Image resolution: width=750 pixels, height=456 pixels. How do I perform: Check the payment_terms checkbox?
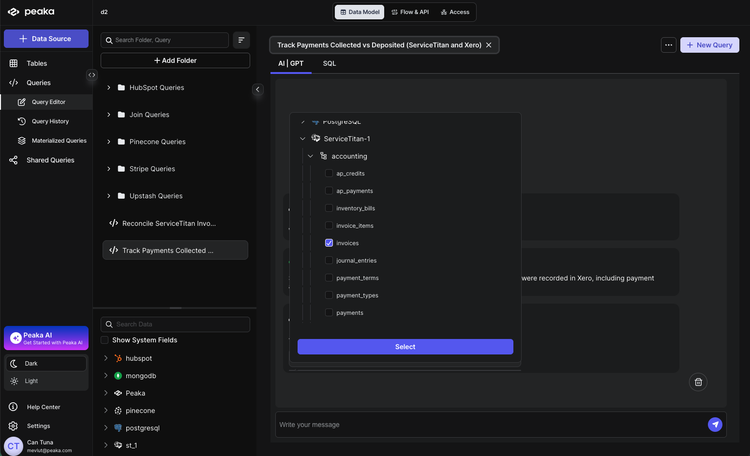329,278
